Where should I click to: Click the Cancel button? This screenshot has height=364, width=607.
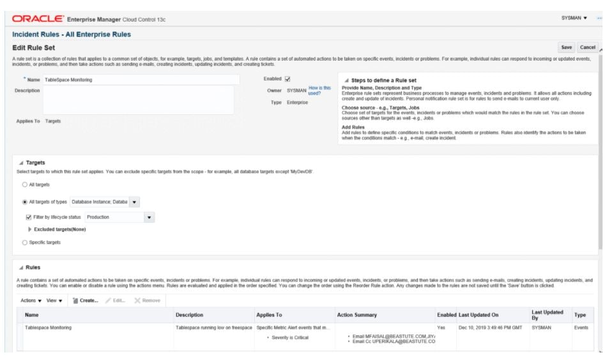coord(587,47)
